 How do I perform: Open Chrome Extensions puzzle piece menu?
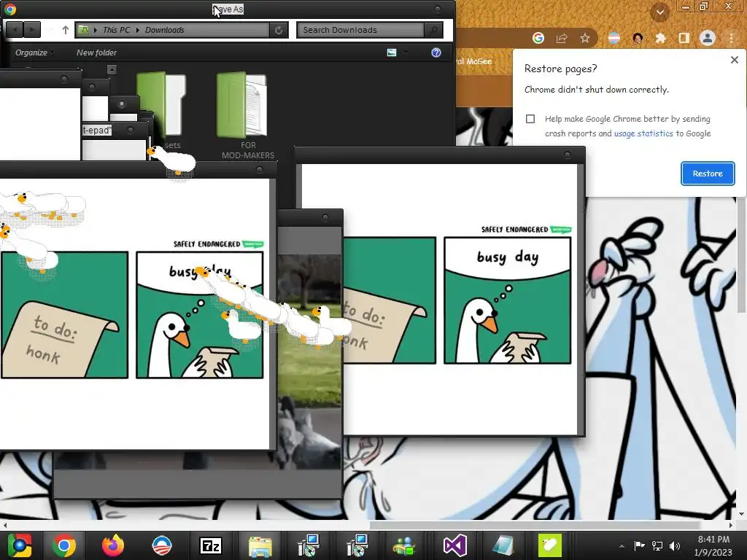click(661, 38)
